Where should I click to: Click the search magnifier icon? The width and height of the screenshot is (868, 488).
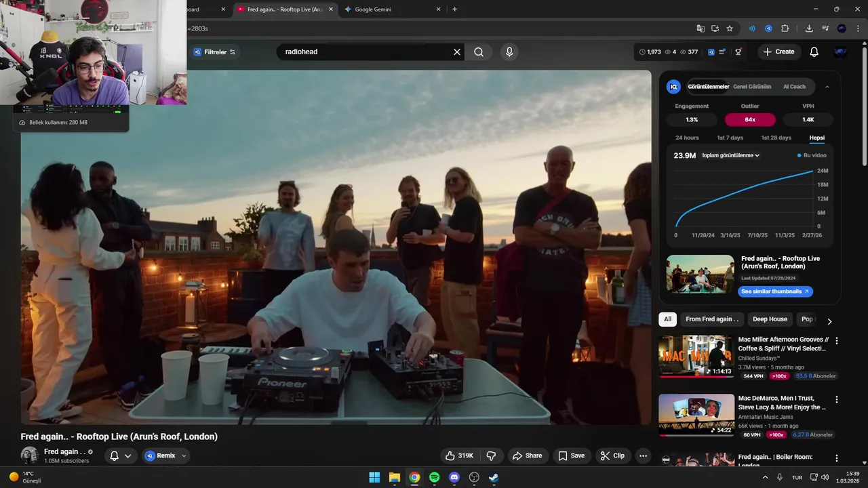point(479,52)
